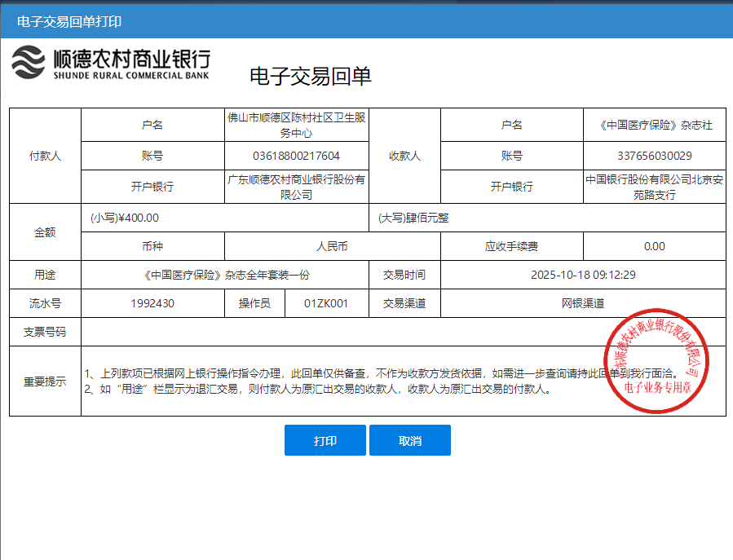Viewport: 733px width, 560px height.
Task: Click the Shunde Bank wave logo icon
Action: (29, 63)
